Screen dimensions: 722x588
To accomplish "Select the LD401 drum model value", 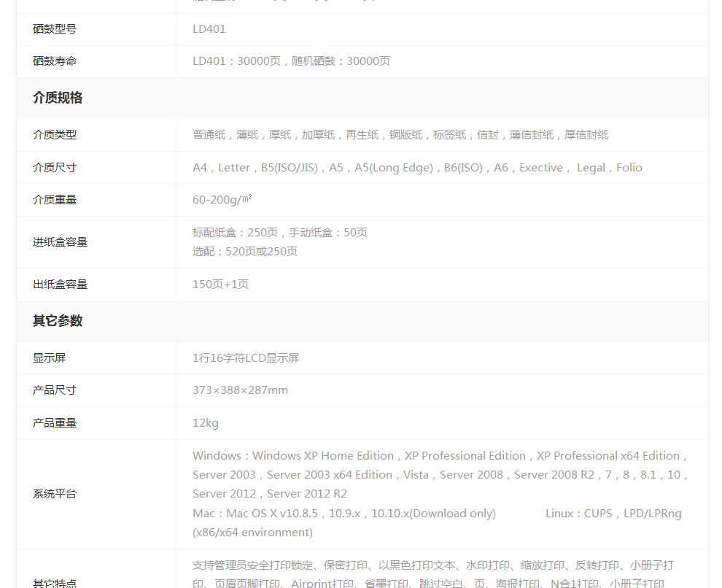I will point(209,29).
